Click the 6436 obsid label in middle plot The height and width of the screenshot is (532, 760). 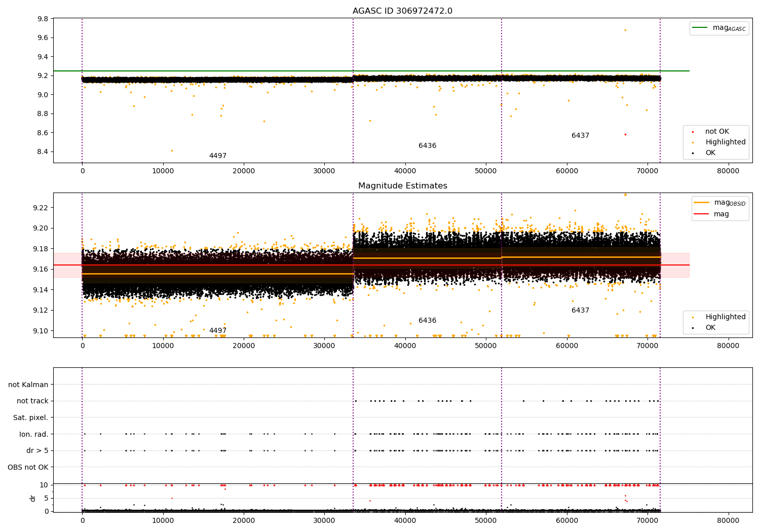pos(427,321)
